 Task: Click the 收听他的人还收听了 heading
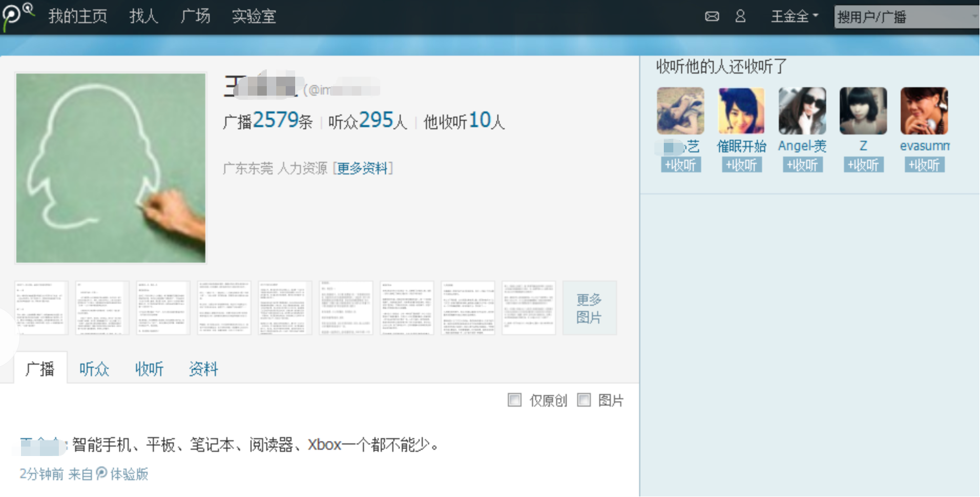click(x=722, y=67)
